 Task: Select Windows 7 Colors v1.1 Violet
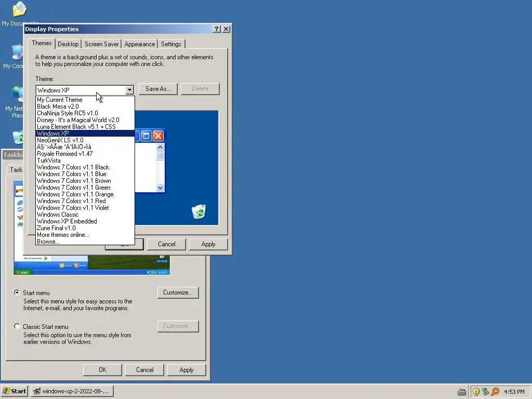click(85, 208)
